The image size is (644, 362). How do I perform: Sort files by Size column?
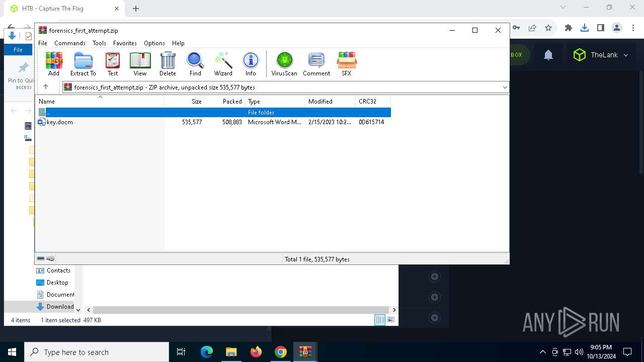pos(185,102)
